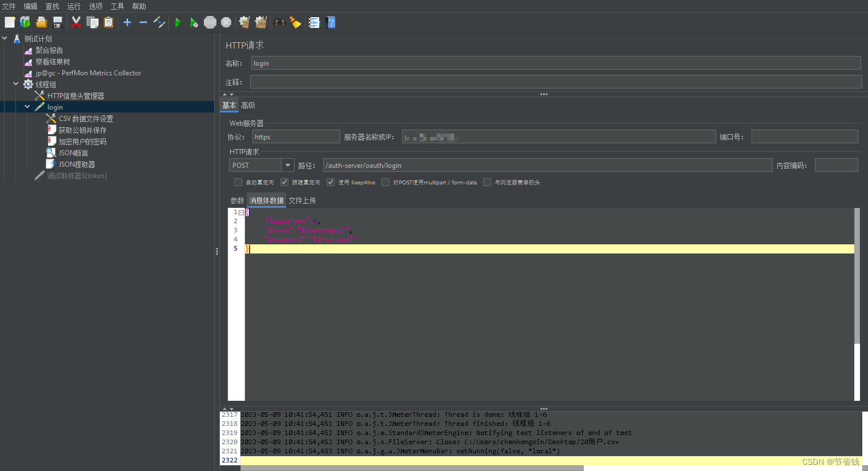The width and height of the screenshot is (868, 471).
Task: Enable the 自动重定向 checkbox
Action: 238,182
